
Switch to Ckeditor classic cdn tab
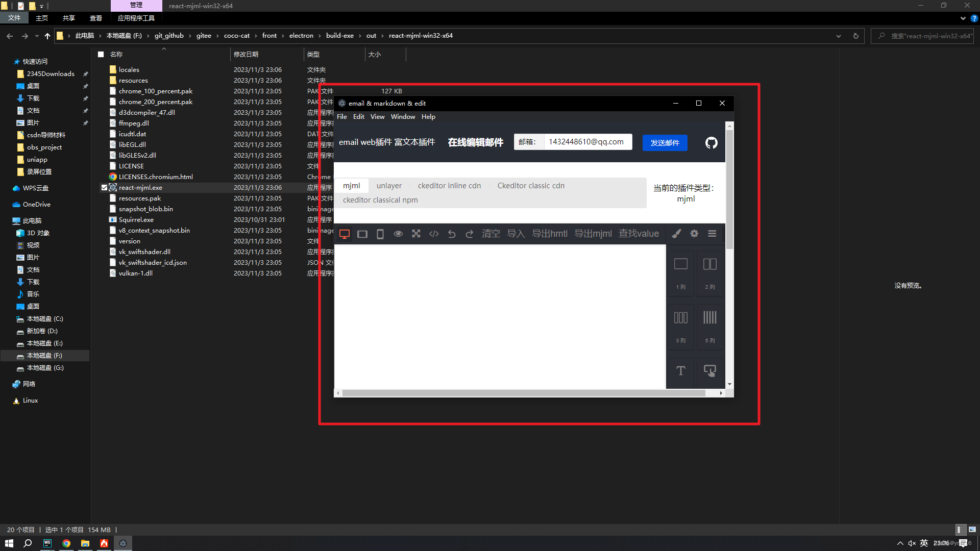point(531,186)
